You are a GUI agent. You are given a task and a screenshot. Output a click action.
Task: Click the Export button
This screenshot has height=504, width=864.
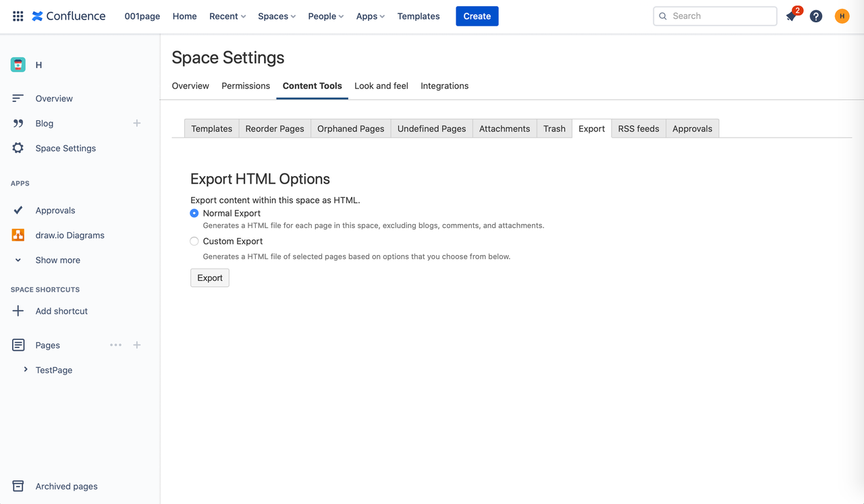pyautogui.click(x=210, y=278)
